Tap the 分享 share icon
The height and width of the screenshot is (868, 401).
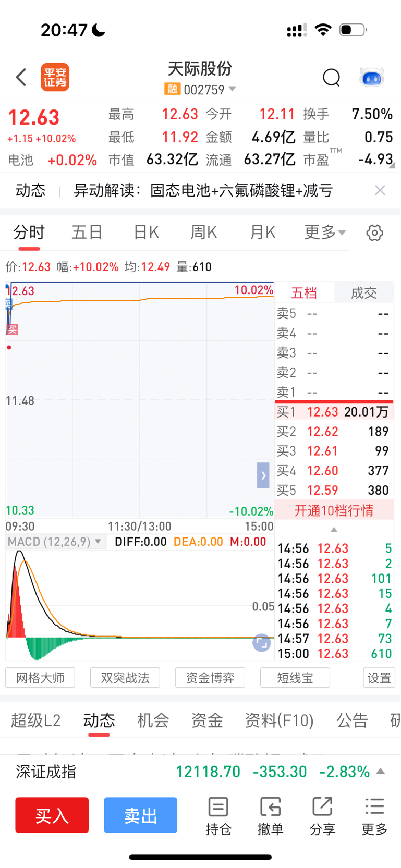click(322, 816)
